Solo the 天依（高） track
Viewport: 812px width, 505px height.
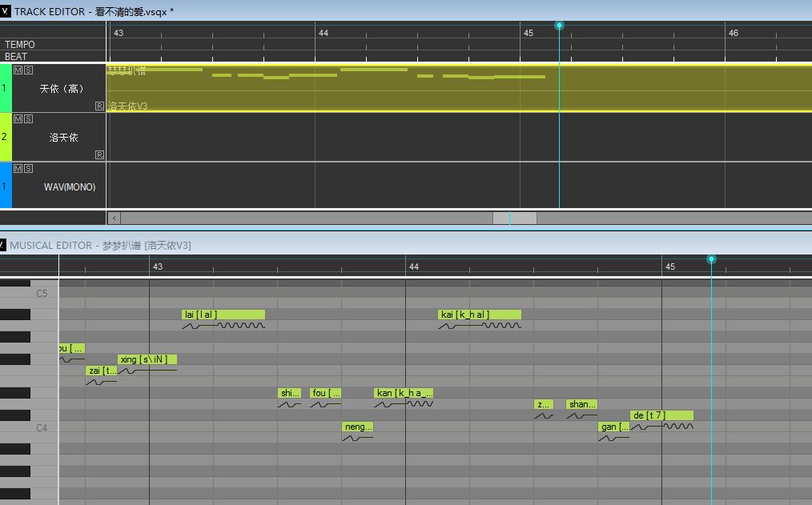pos(28,70)
